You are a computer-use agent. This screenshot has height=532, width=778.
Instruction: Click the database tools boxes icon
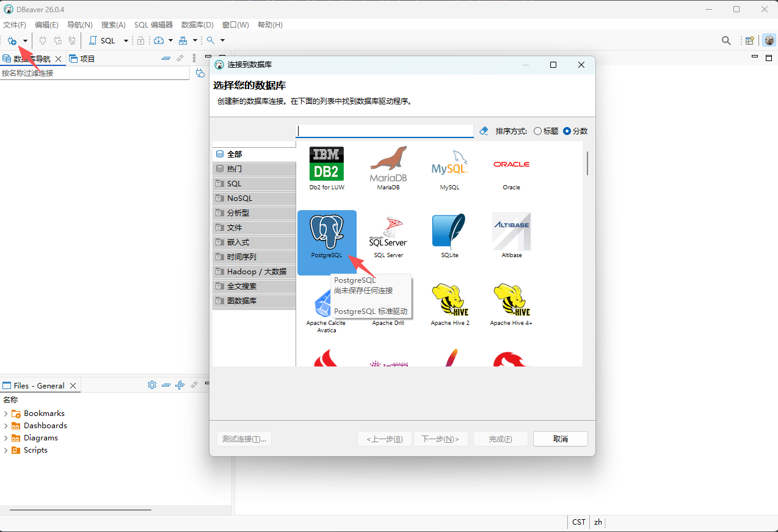pos(183,41)
